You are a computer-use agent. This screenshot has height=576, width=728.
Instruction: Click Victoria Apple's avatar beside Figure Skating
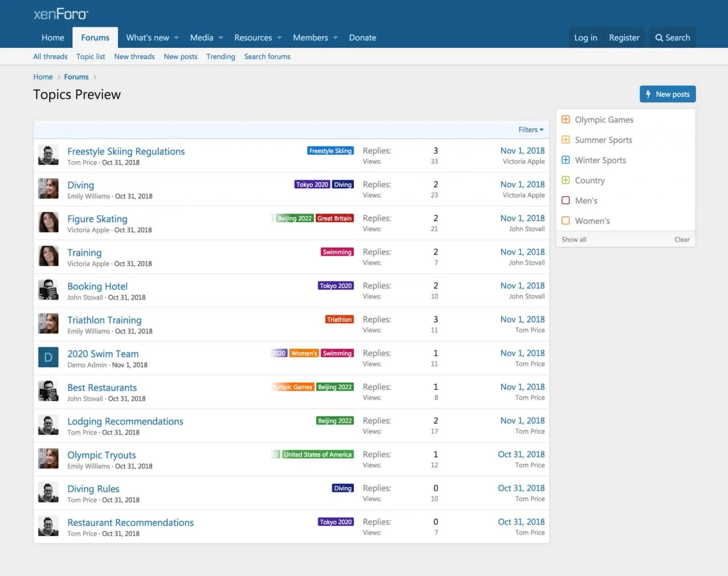click(x=48, y=223)
